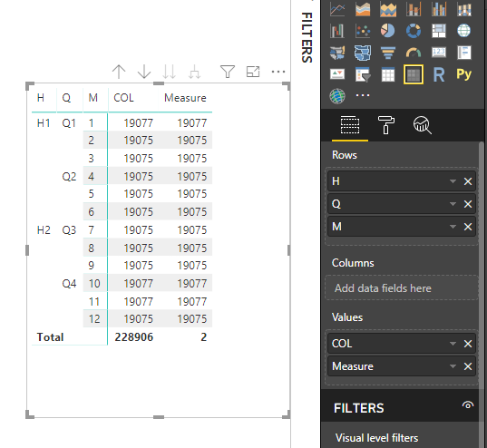
Task: Open dropdown for COL value field
Action: coord(453,344)
